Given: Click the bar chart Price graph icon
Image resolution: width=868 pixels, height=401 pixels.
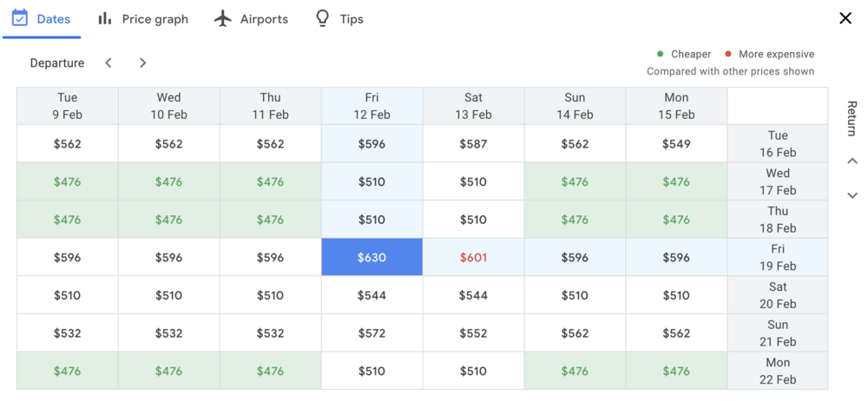Looking at the screenshot, I should click(x=105, y=18).
